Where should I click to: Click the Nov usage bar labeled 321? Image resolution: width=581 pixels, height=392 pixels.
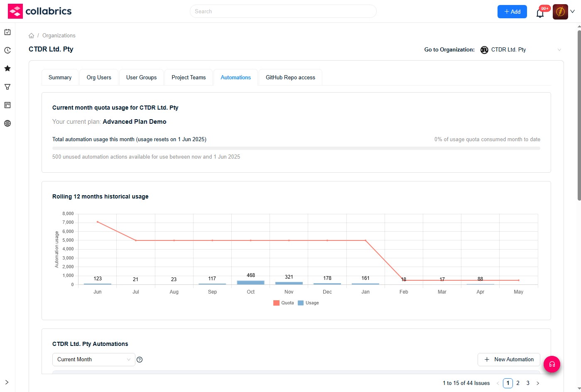pos(289,283)
